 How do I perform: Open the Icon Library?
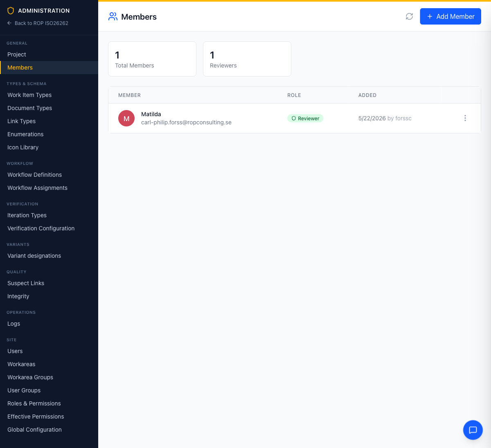point(49,147)
